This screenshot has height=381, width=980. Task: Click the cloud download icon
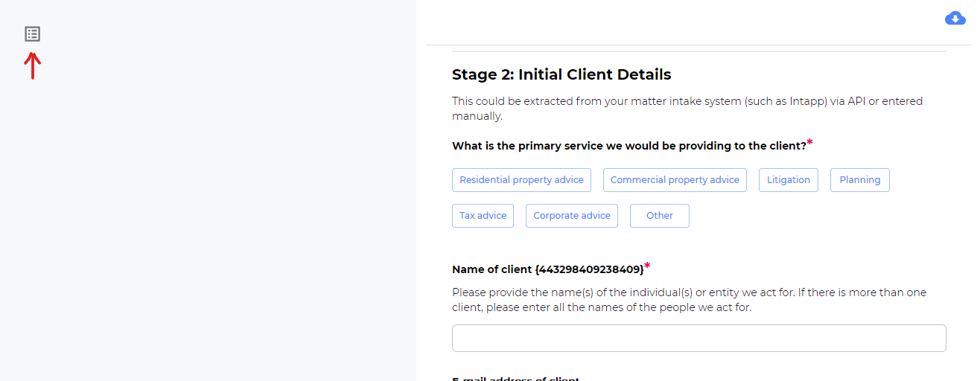point(955,19)
